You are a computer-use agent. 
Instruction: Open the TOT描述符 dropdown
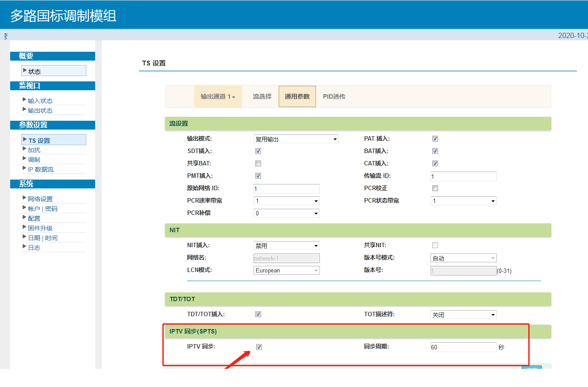coord(463,315)
